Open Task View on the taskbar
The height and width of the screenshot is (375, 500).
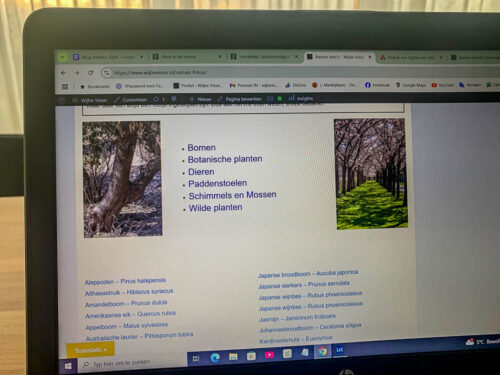coord(196,359)
